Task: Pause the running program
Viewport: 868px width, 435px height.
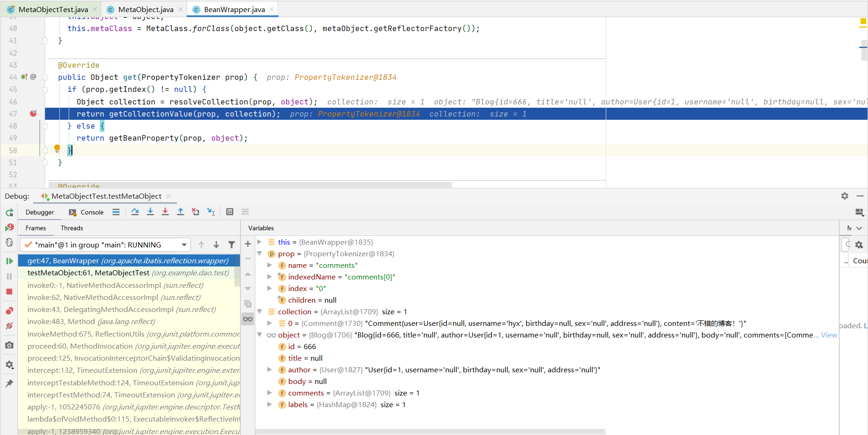Action: click(9, 276)
